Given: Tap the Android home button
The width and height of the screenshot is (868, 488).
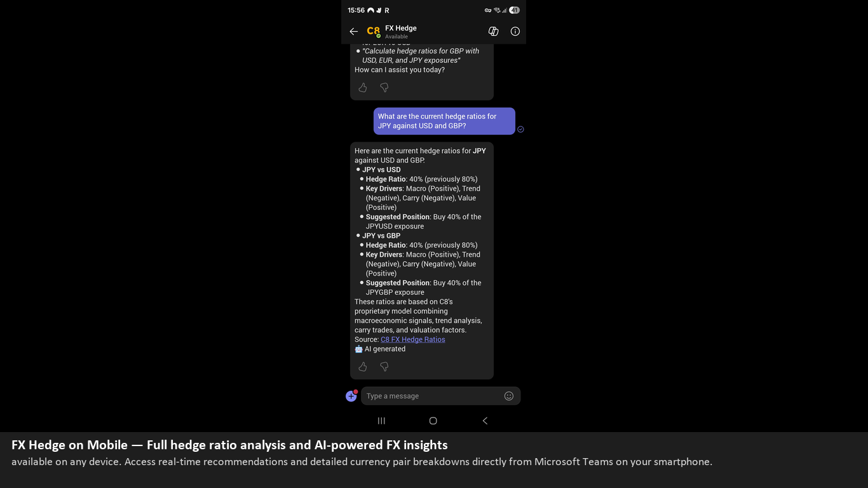Looking at the screenshot, I should click(433, 421).
